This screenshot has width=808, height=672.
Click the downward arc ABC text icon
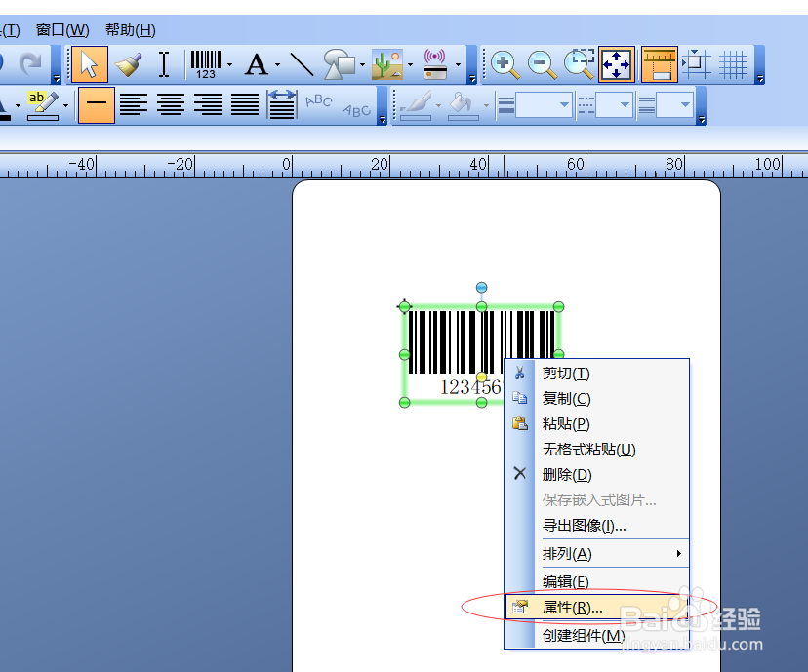356,109
